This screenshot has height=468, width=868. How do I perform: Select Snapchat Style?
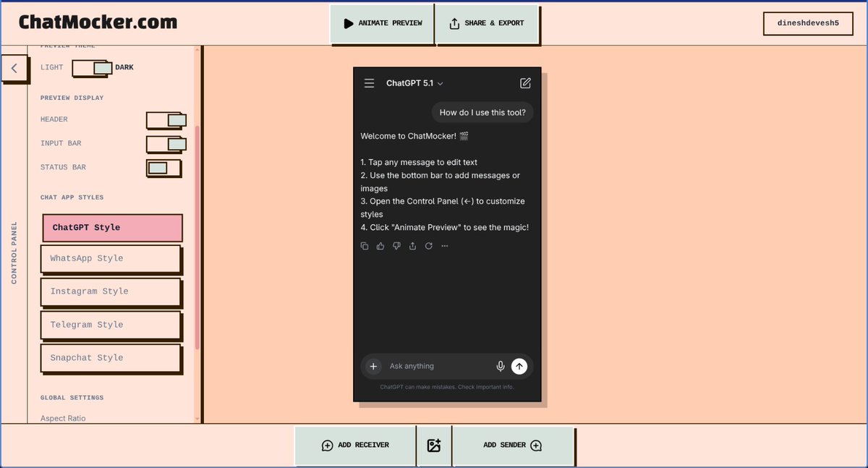pyautogui.click(x=110, y=358)
